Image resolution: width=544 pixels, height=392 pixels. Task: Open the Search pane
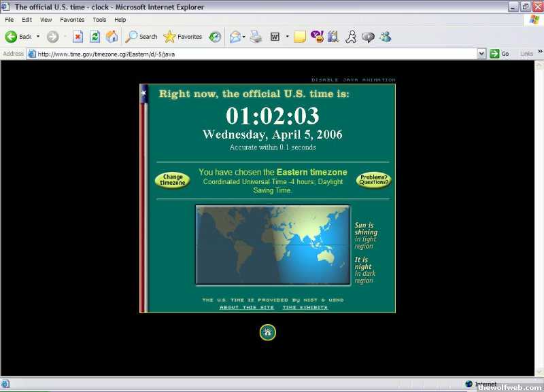click(x=141, y=37)
